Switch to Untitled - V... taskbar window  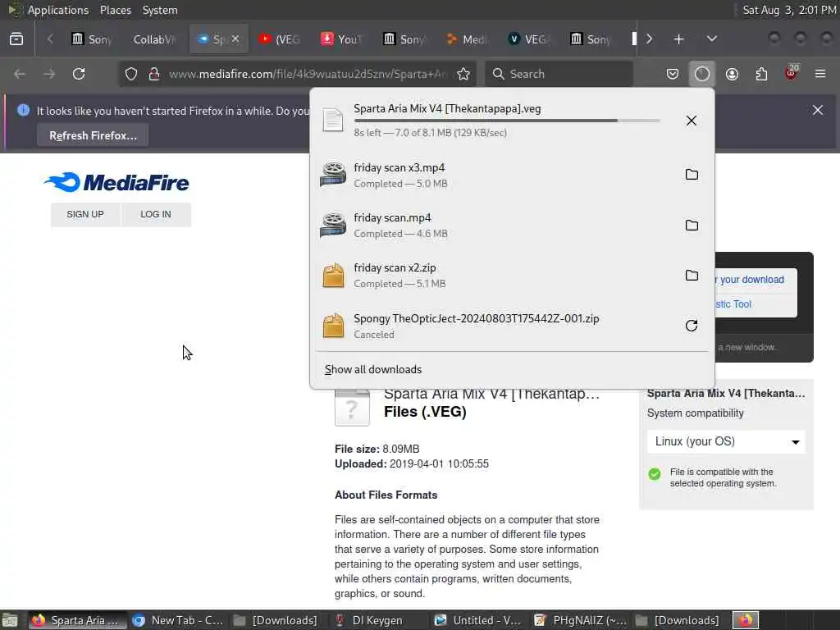pos(479,620)
